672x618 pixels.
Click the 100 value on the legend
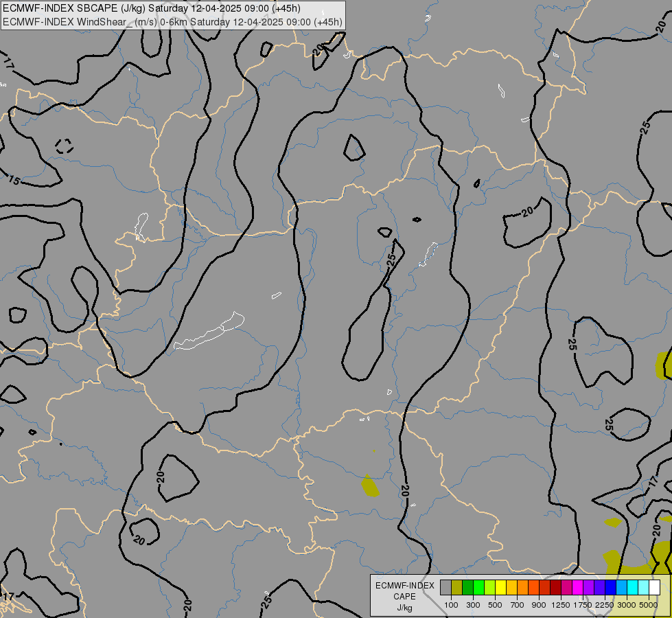[451, 605]
